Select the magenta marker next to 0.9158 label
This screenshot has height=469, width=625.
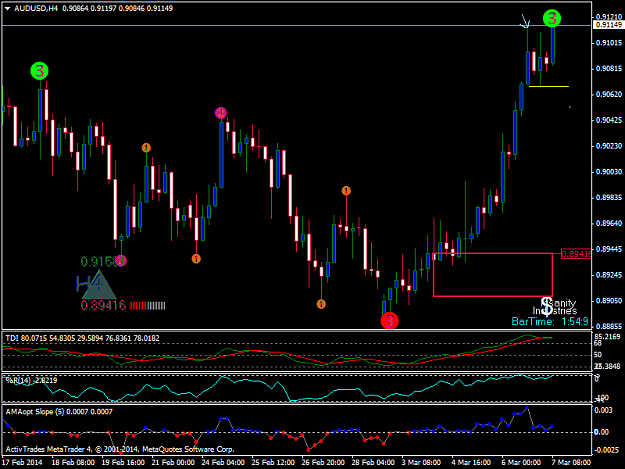(121, 261)
